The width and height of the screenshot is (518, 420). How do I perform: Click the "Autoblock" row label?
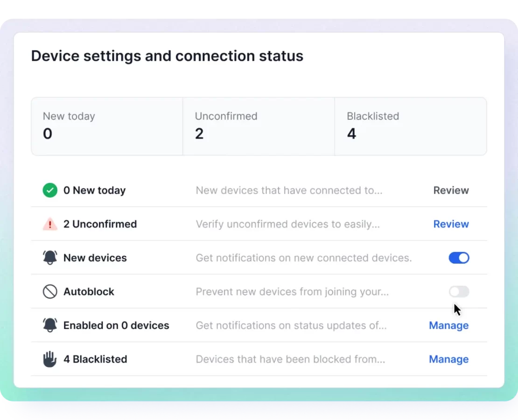coord(89,292)
